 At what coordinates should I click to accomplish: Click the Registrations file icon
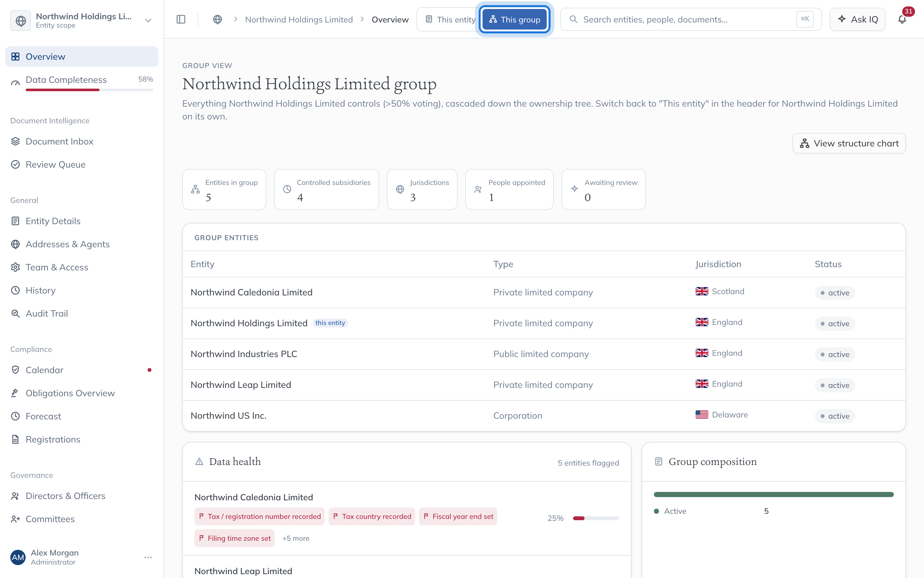15,439
